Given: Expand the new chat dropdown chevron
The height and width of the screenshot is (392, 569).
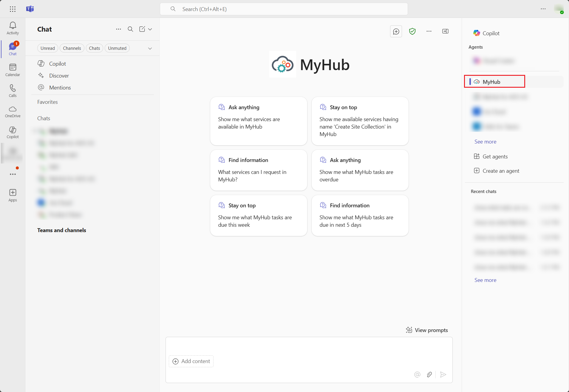Looking at the screenshot, I should tap(150, 29).
